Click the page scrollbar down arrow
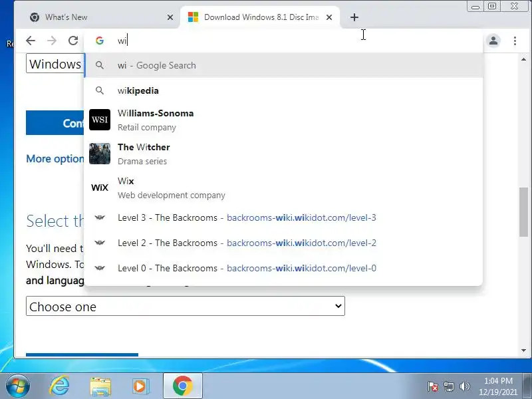 [523, 350]
